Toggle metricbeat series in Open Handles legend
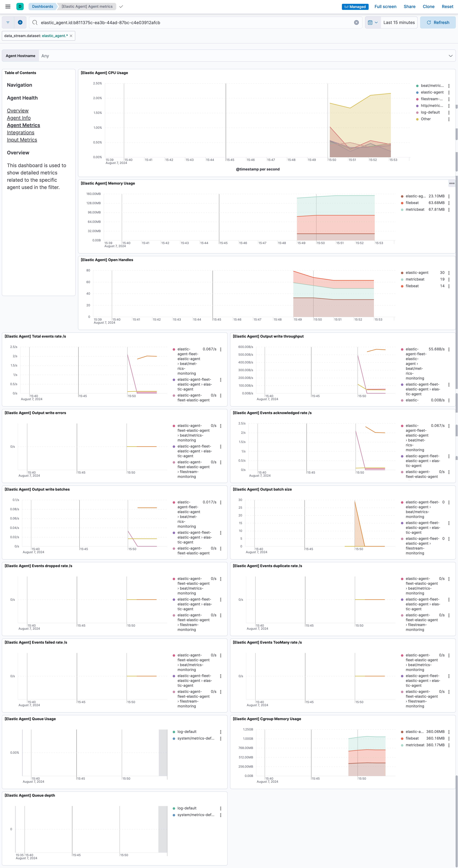Screen dimensions: 458x868 coord(415,279)
